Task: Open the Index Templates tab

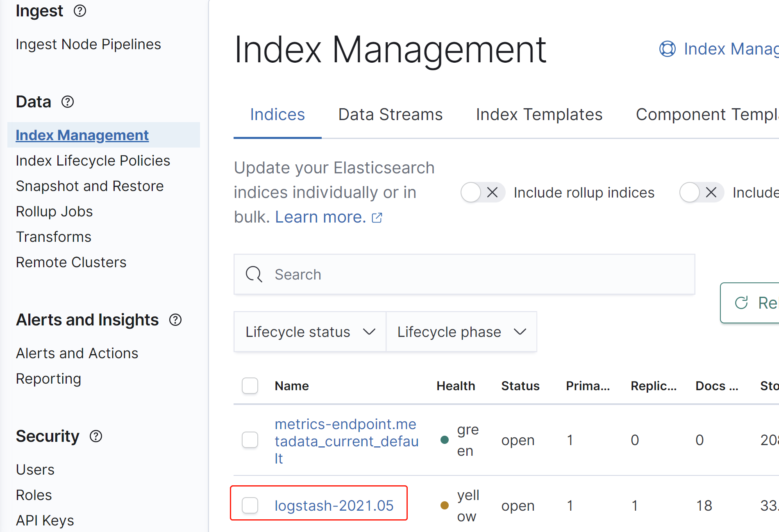Action: coord(539,114)
